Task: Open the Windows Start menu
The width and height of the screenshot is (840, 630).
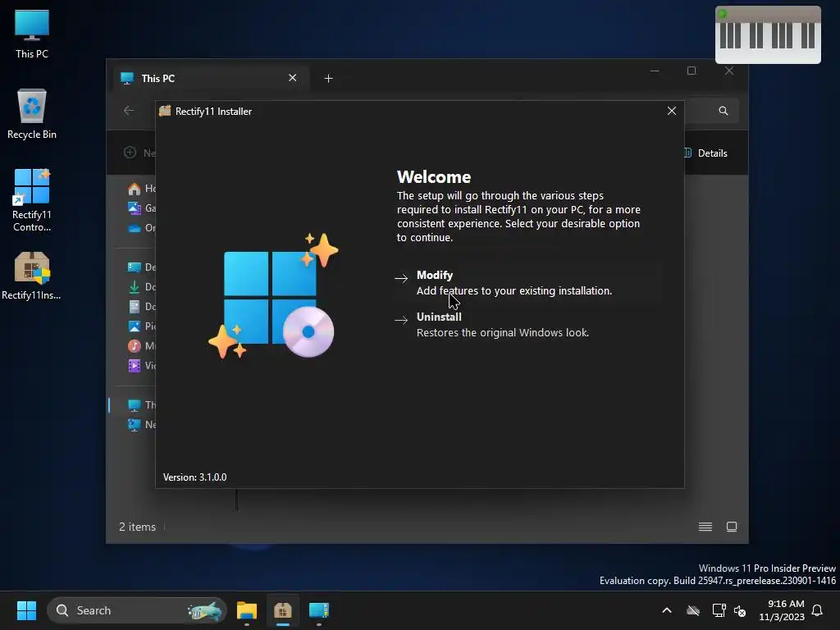Action: point(26,610)
